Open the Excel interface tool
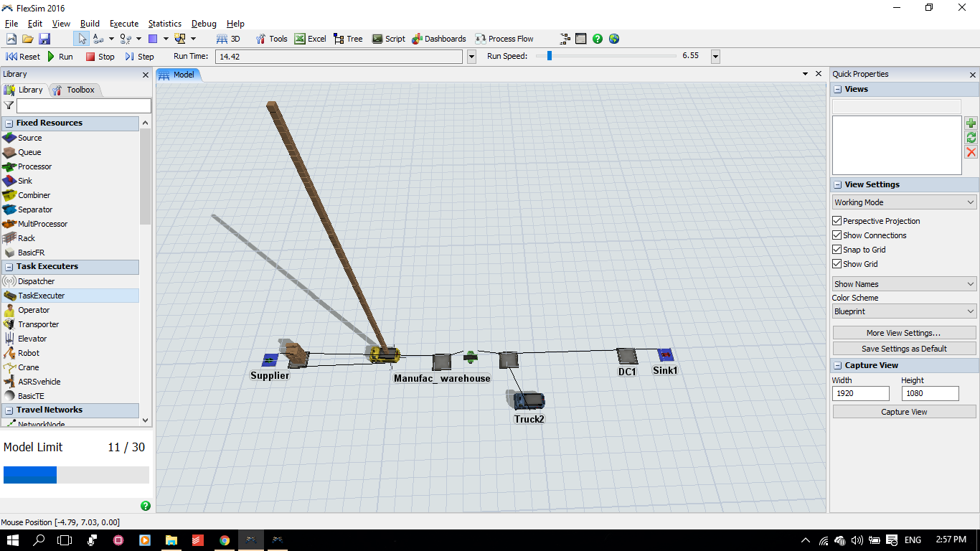This screenshot has height=551, width=980. [x=301, y=39]
